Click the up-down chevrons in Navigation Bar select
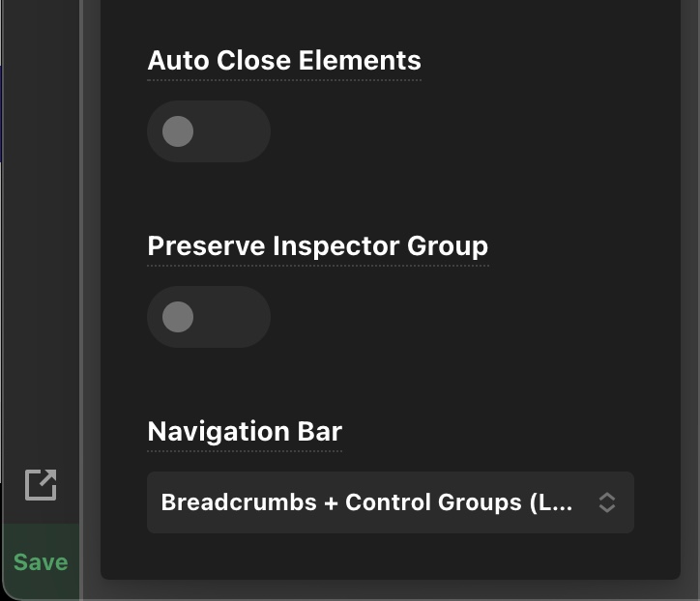Screen dimensions: 700x601 click(607, 502)
